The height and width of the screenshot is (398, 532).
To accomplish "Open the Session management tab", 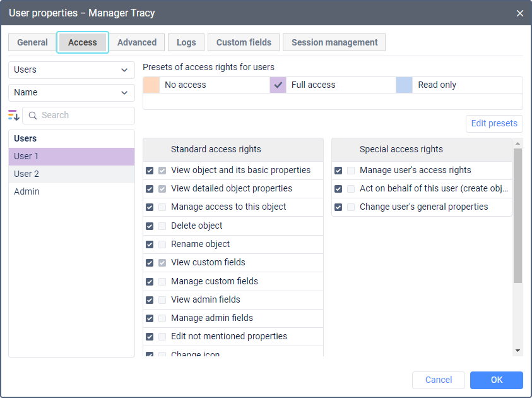I will coord(334,42).
